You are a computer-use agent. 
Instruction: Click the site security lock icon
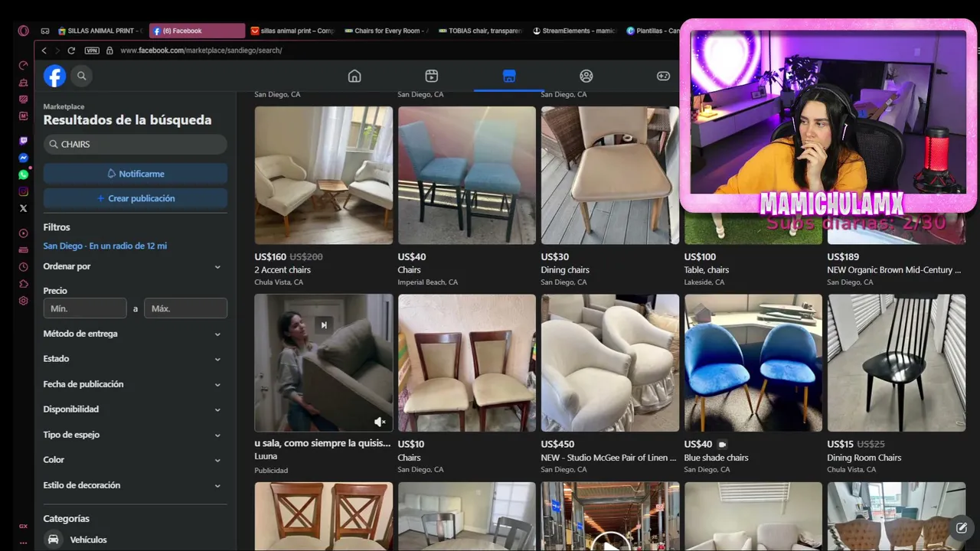click(109, 51)
